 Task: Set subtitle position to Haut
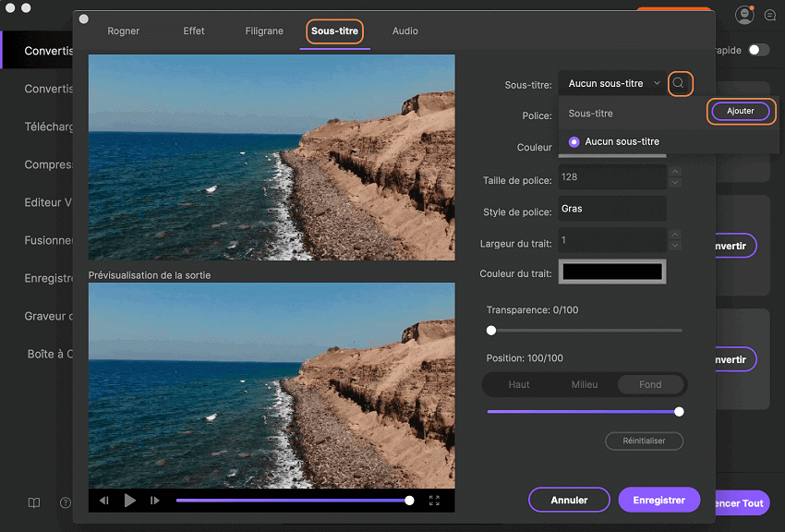(x=519, y=384)
